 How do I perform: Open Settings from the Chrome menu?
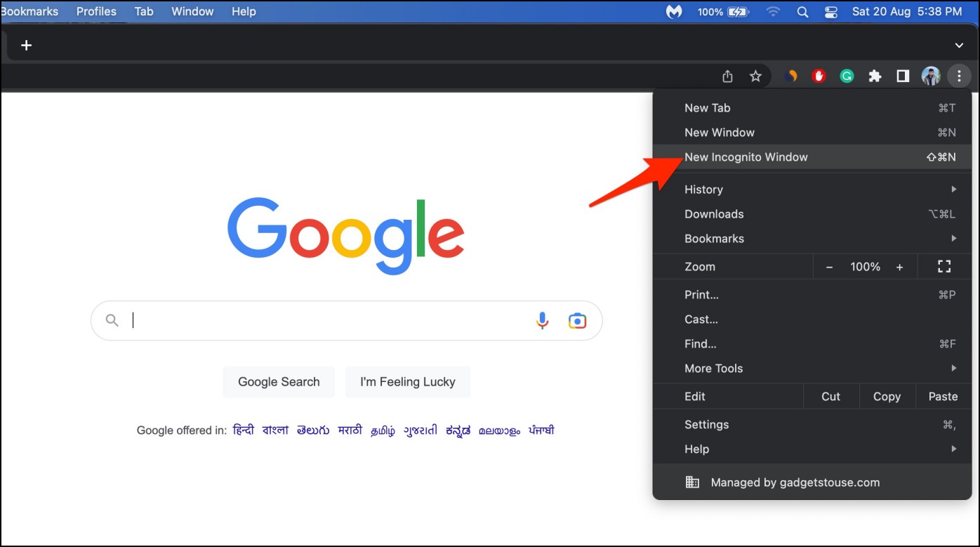point(812,425)
